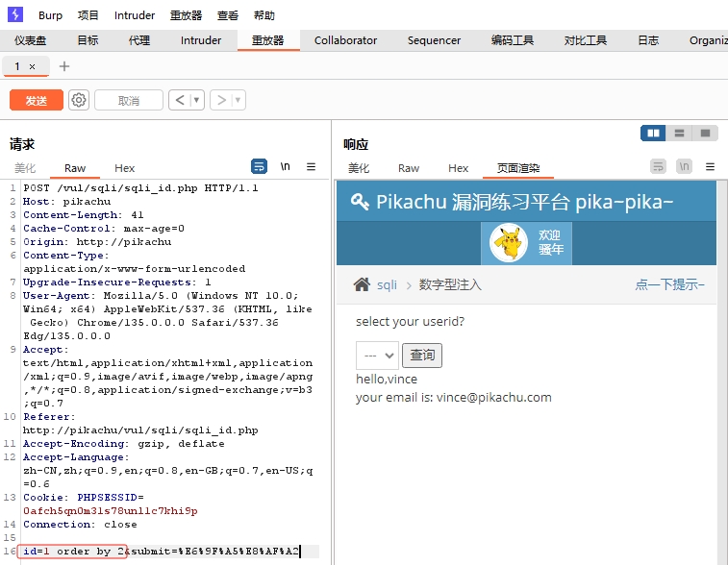The height and width of the screenshot is (565, 728).
Task: Click the Pikachu avatar image
Action: click(509, 242)
